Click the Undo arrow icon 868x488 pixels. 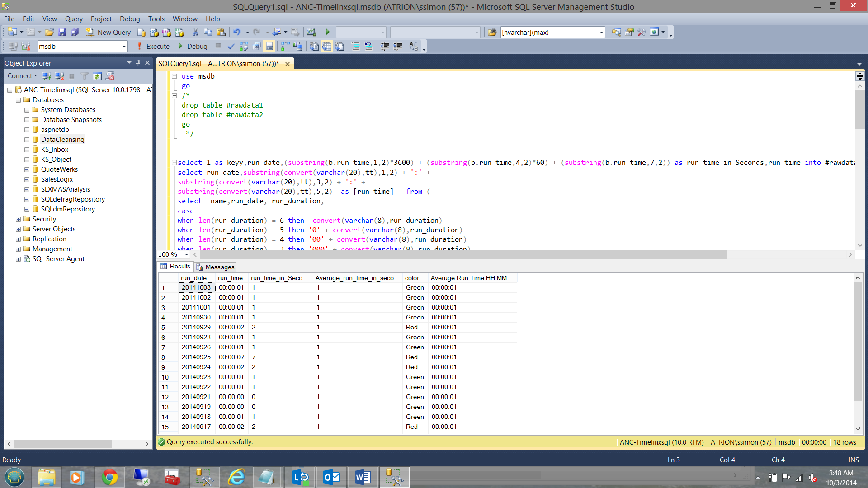point(236,32)
